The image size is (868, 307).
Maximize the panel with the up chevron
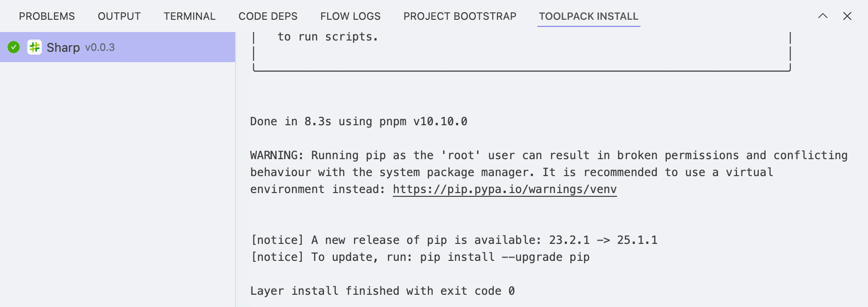click(822, 16)
